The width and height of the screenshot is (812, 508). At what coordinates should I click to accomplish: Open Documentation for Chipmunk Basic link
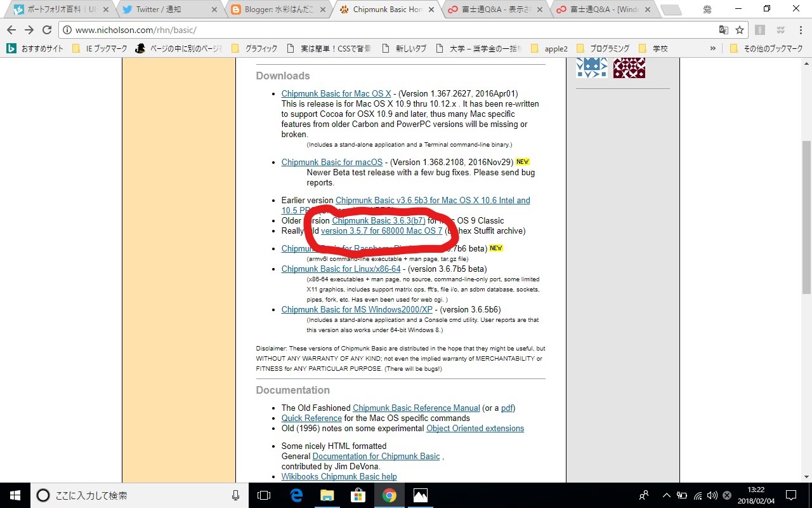376,457
